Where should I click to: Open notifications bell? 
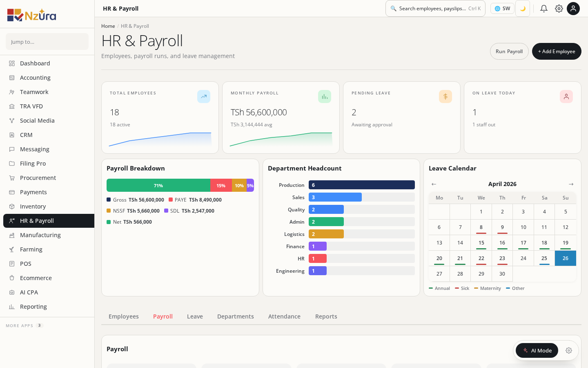point(544,9)
